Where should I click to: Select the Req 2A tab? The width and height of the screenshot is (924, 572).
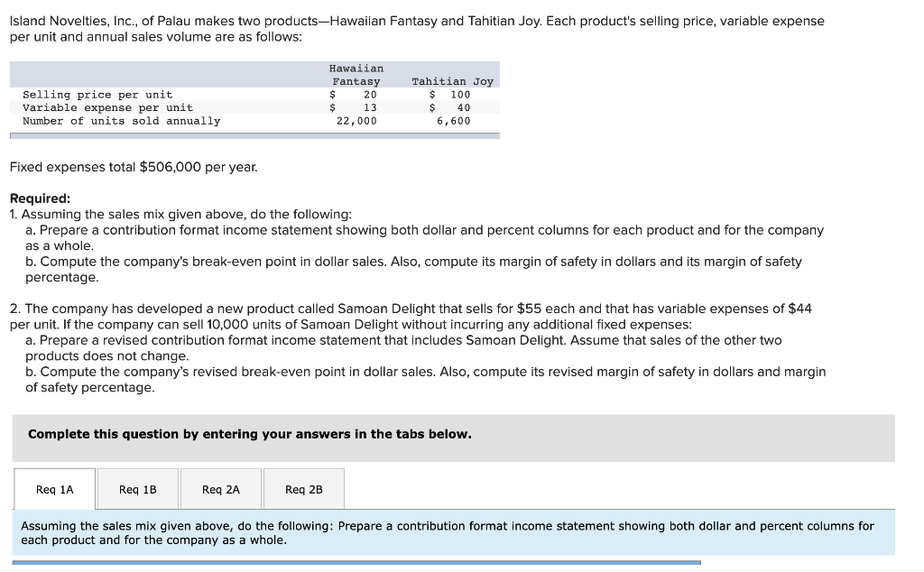(x=220, y=489)
